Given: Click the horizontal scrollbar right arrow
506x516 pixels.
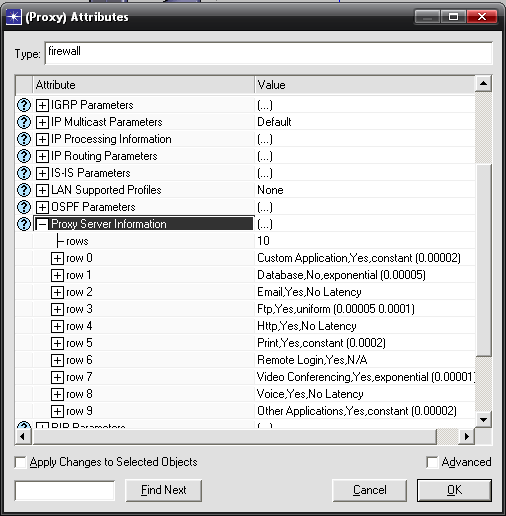Looking at the screenshot, I should 467,436.
